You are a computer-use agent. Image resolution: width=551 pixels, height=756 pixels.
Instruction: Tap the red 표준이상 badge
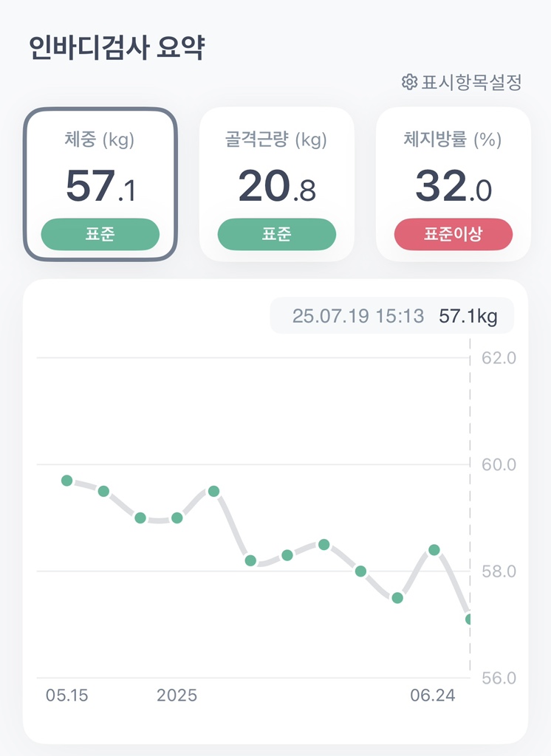pyautogui.click(x=453, y=235)
